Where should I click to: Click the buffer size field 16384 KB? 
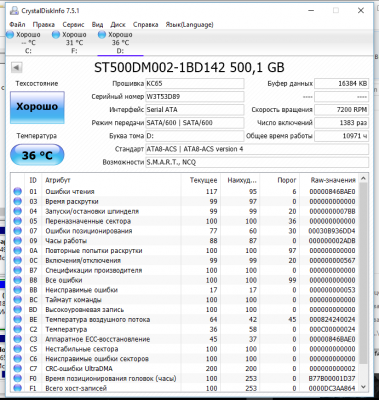pos(341,83)
